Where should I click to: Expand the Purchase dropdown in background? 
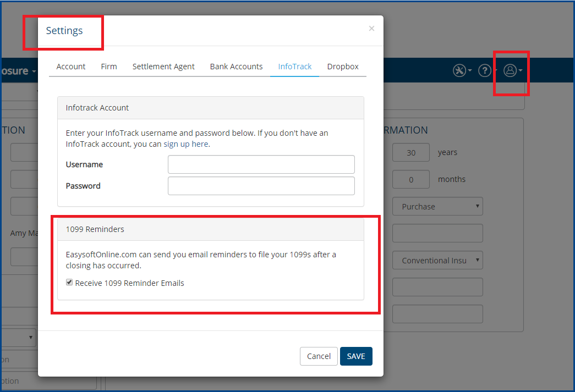pos(437,207)
